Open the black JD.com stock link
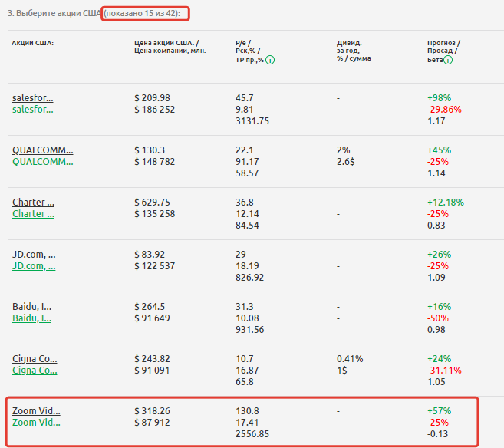The image size is (504, 448). (34, 254)
